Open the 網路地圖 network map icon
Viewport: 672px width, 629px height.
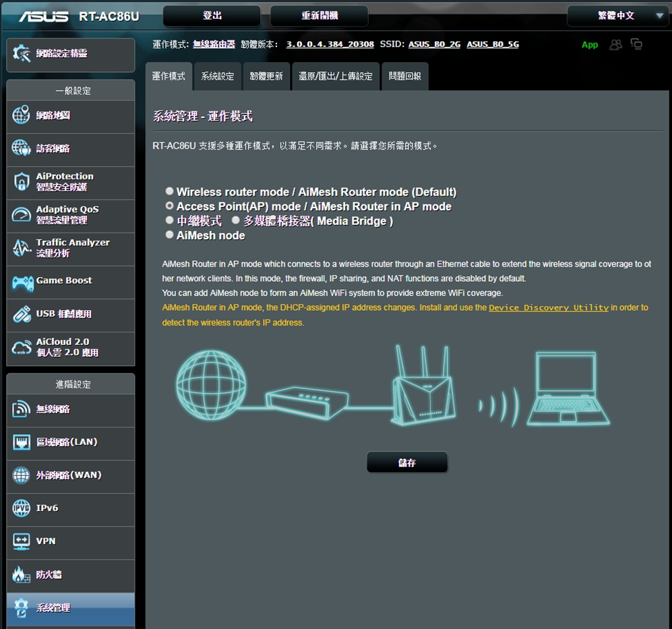point(22,115)
